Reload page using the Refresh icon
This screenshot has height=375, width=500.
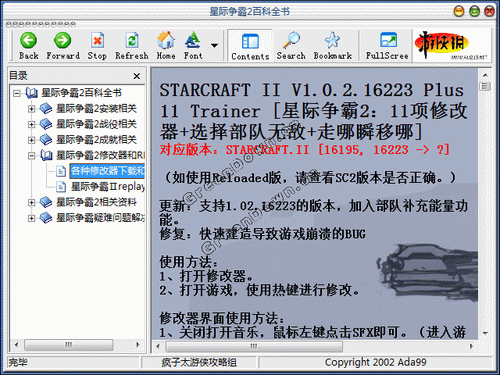[132, 41]
